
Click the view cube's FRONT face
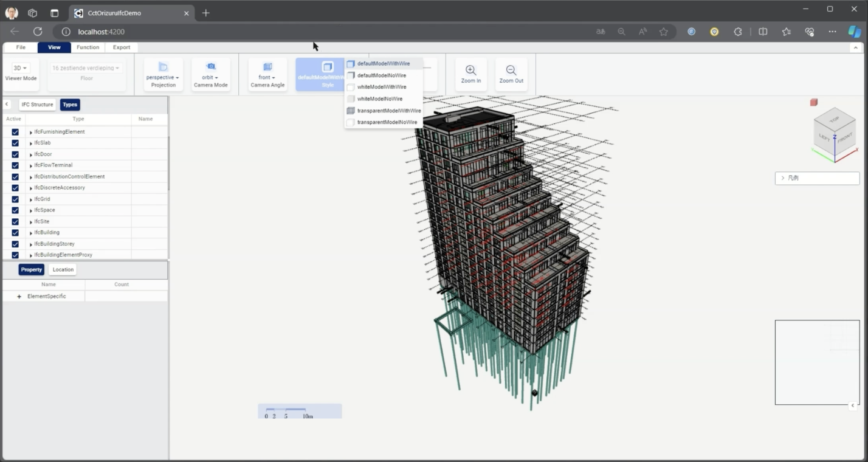click(845, 138)
